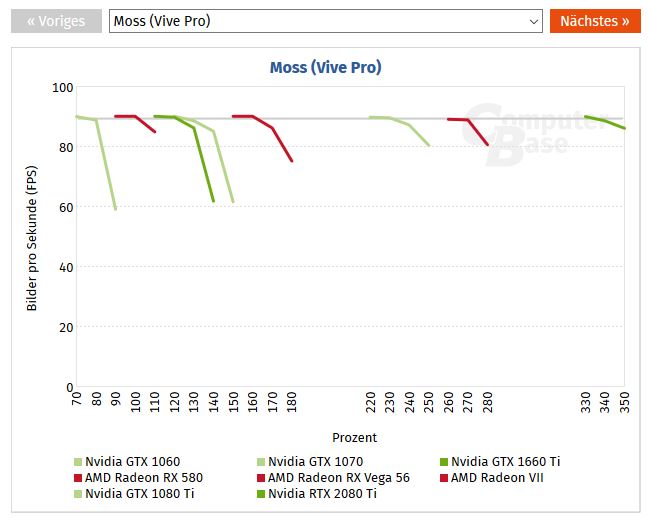Advance to next chart with Nächstes »

pos(595,21)
